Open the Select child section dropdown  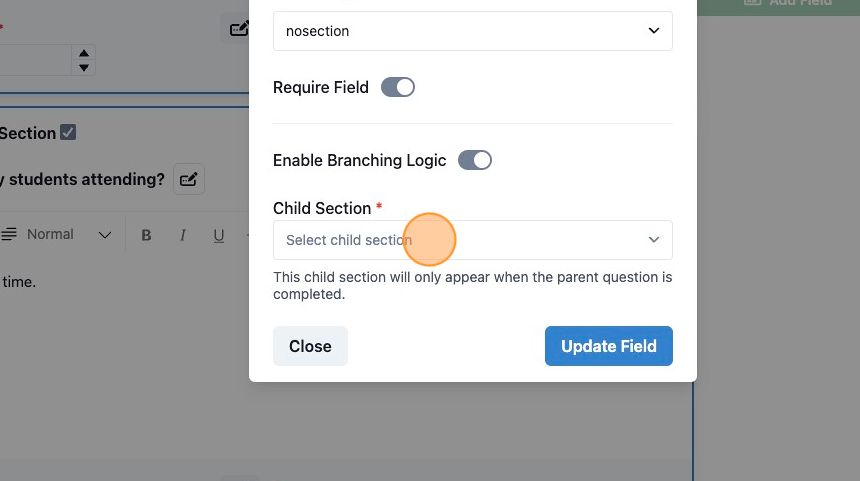point(473,240)
